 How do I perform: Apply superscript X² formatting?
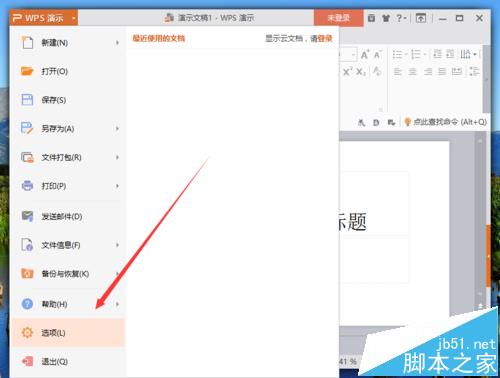(348, 72)
